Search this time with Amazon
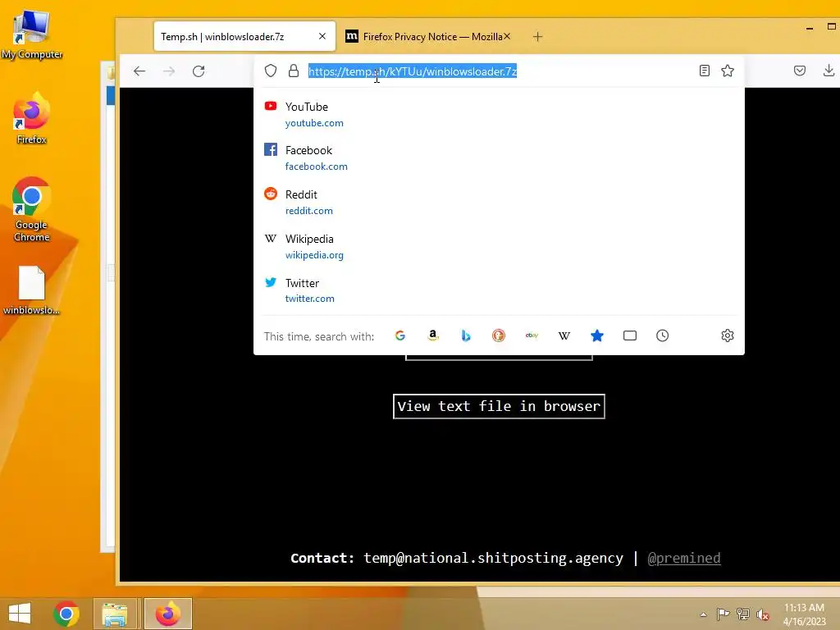The image size is (840, 630). click(x=433, y=336)
